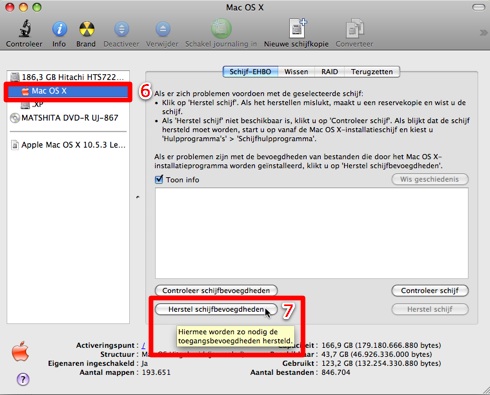Switch to the Wissen tab
The image size is (490, 395).
[x=296, y=72]
